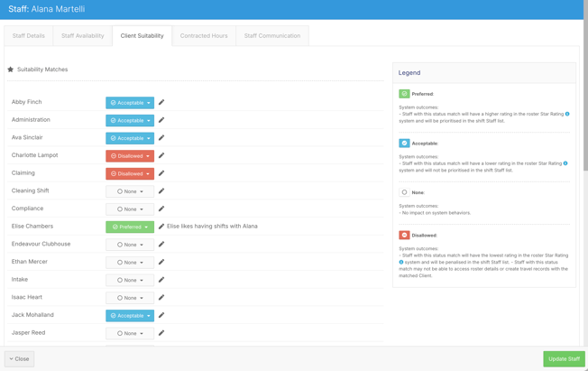Click info icon in Acceptable legend text
This screenshot has height=371, width=588.
pyautogui.click(x=565, y=163)
